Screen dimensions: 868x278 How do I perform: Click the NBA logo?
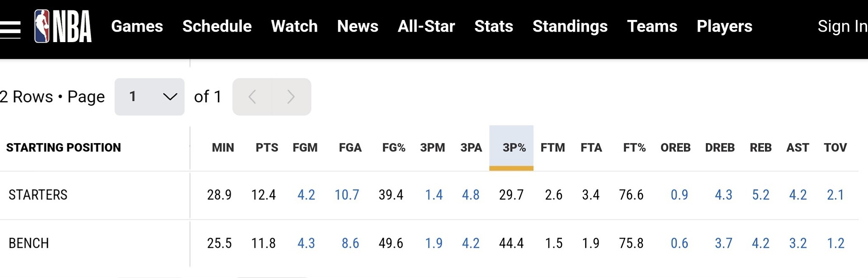coord(63,27)
